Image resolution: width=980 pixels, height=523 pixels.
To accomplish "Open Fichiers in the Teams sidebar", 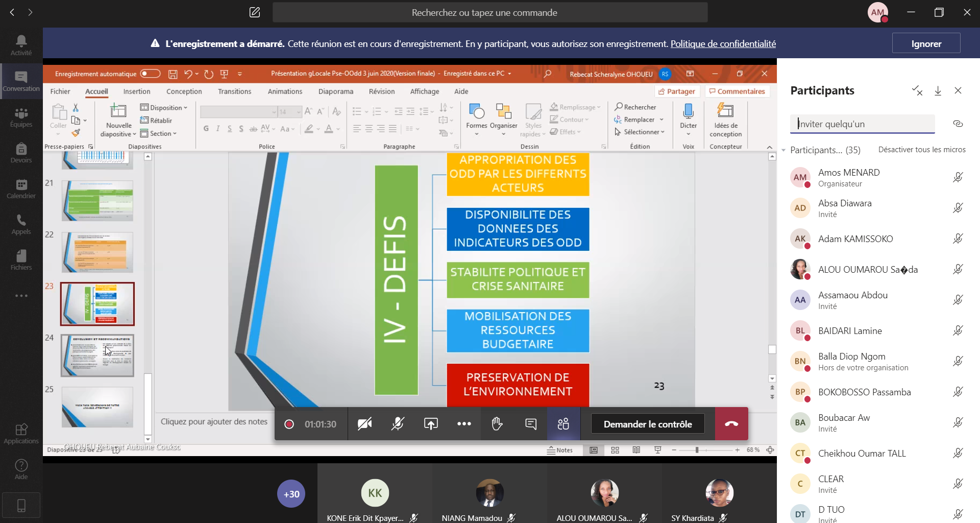I will tap(21, 260).
